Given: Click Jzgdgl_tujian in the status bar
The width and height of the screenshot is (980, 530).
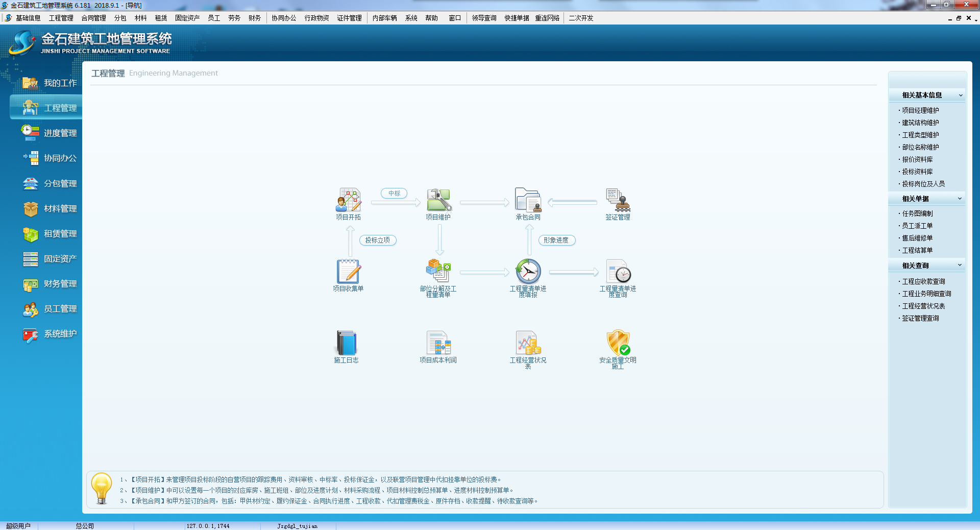Looking at the screenshot, I should 297,526.
